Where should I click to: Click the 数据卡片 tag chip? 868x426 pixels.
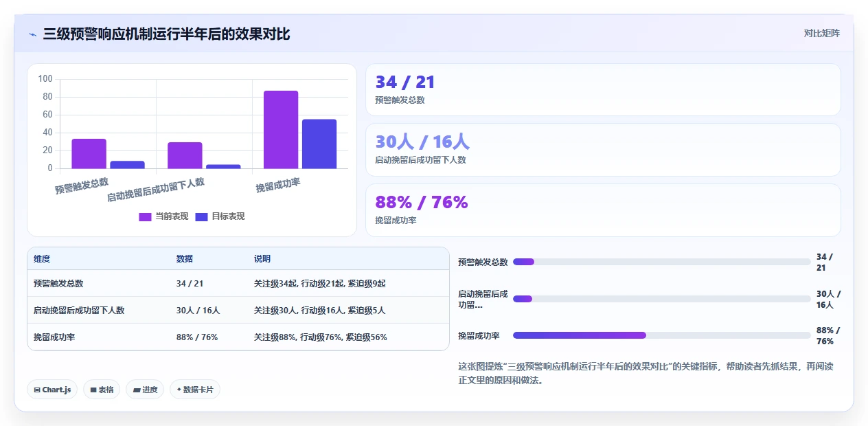[195, 390]
